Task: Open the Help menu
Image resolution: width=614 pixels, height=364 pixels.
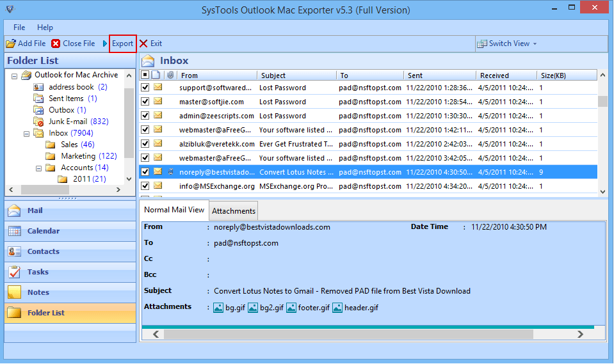Action: pyautogui.click(x=45, y=28)
